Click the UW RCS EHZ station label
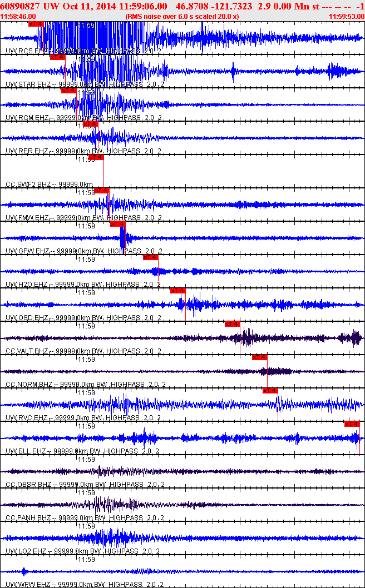The width and height of the screenshot is (365, 588). tap(27, 51)
